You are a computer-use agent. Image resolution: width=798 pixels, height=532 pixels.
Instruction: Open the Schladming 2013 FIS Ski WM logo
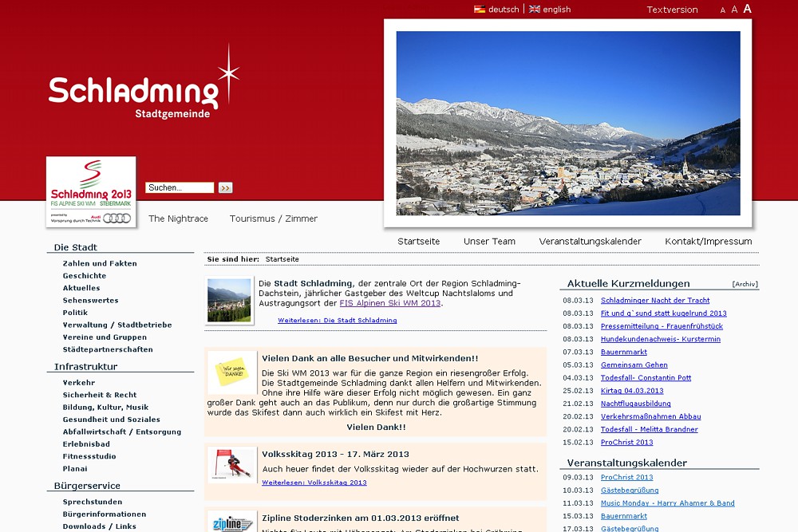click(x=91, y=191)
